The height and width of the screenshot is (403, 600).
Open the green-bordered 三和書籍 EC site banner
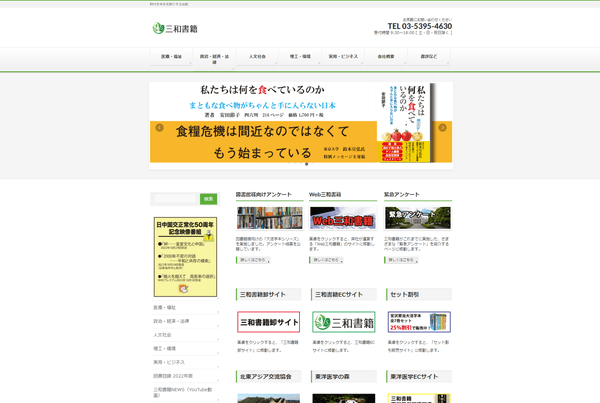pos(344,322)
